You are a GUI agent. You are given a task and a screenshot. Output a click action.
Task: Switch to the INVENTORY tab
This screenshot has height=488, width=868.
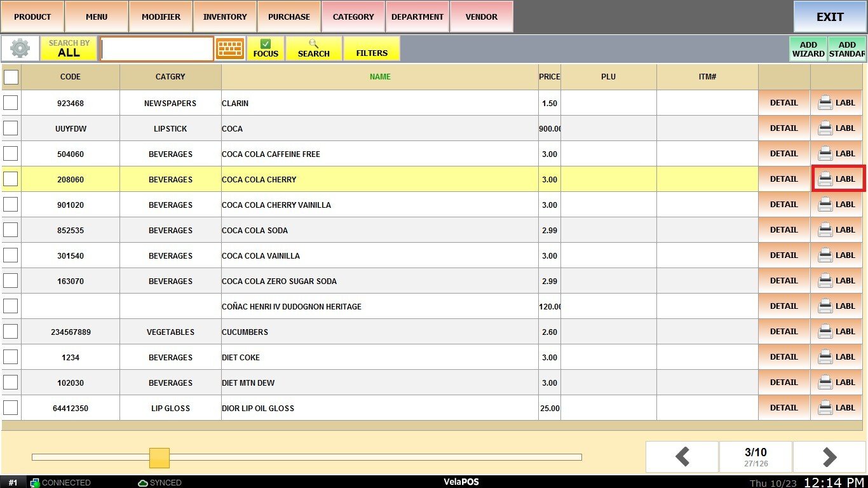click(x=225, y=17)
